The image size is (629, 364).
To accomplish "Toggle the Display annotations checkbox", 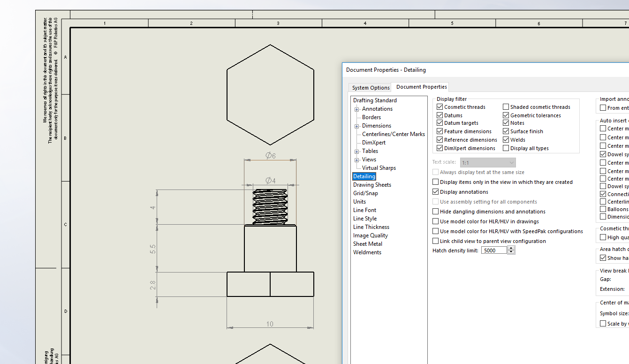I will pyautogui.click(x=436, y=192).
